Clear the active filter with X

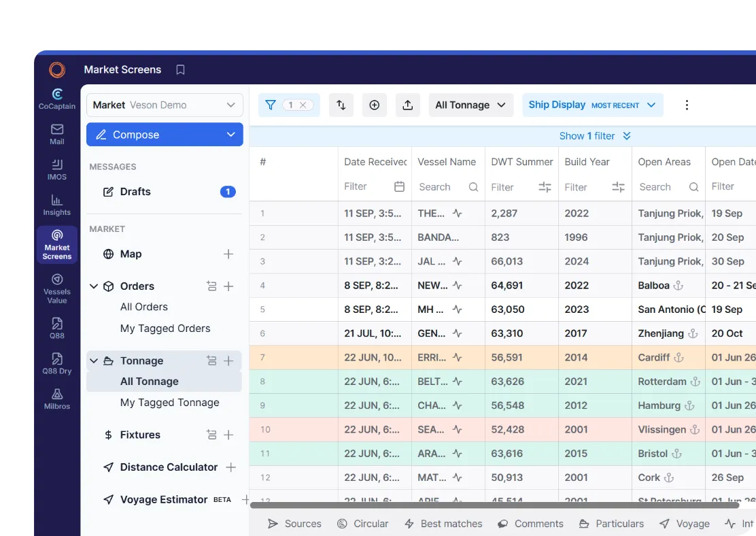click(x=303, y=105)
